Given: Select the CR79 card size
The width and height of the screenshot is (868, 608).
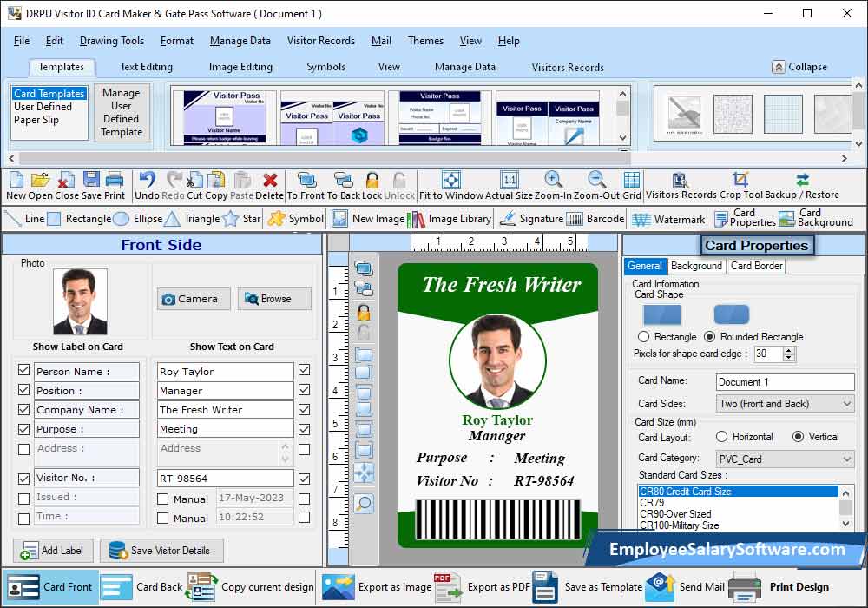Looking at the screenshot, I should (x=739, y=502).
